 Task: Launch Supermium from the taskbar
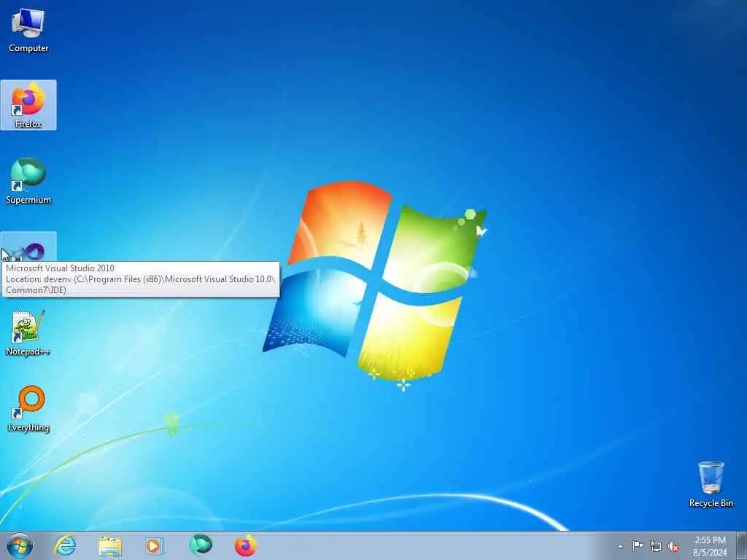pyautogui.click(x=200, y=545)
